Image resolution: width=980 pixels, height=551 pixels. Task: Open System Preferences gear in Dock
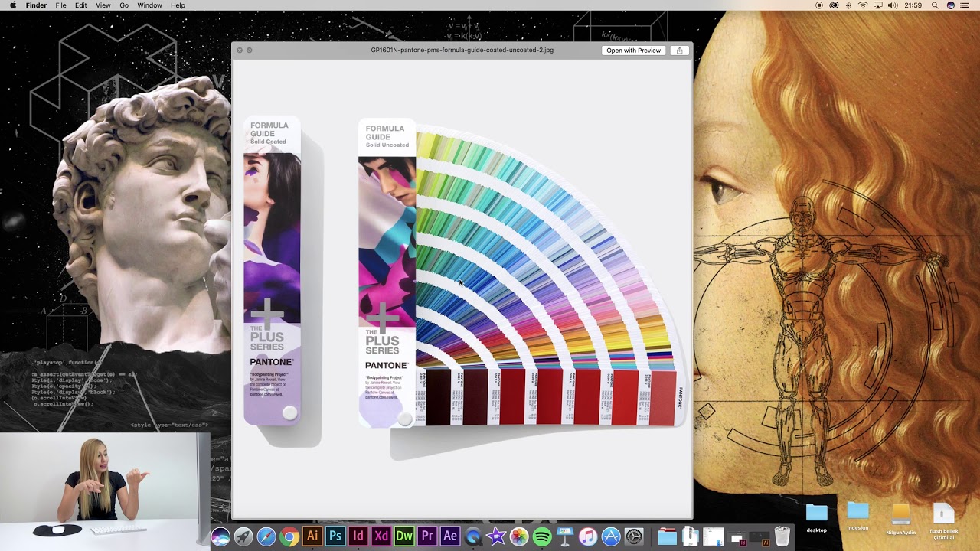(634, 536)
